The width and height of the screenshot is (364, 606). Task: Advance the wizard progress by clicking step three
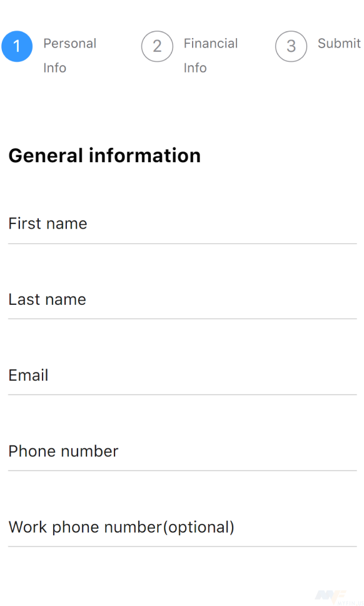[291, 46]
